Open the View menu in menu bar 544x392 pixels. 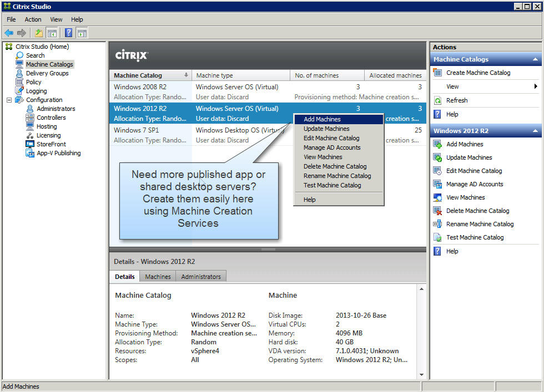coord(56,19)
